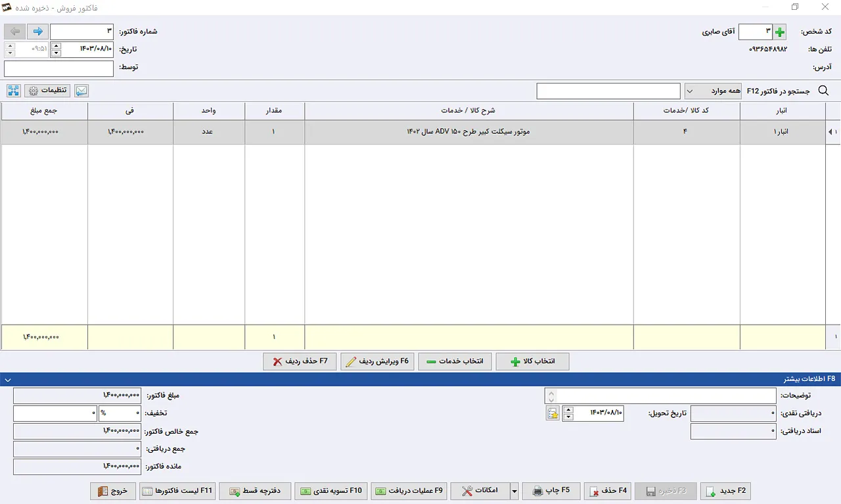Open dropdown arrow next to print button
841x504 pixels.
click(x=514, y=491)
